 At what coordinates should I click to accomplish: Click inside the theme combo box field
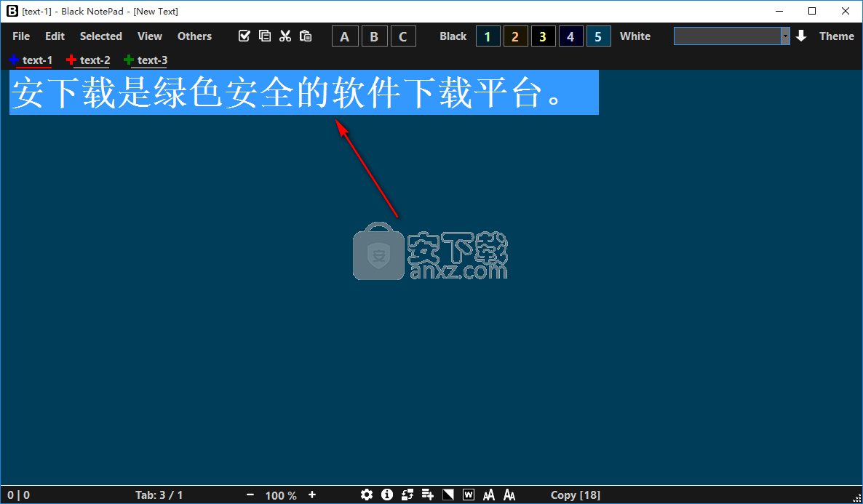[x=728, y=36]
